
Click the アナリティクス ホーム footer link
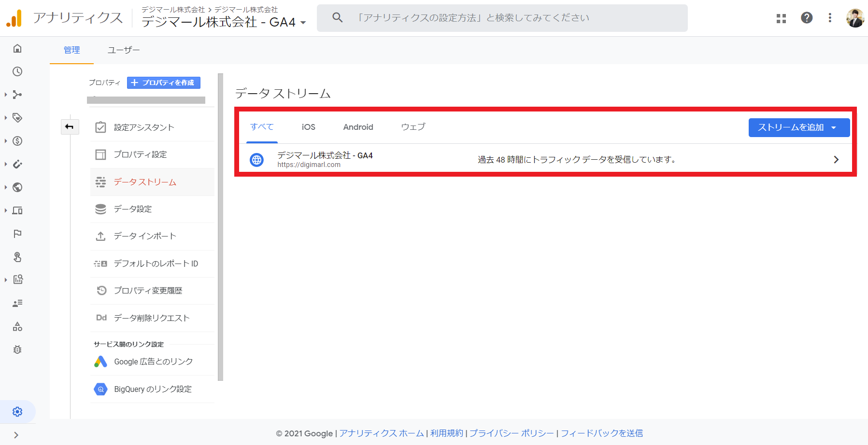tap(382, 433)
